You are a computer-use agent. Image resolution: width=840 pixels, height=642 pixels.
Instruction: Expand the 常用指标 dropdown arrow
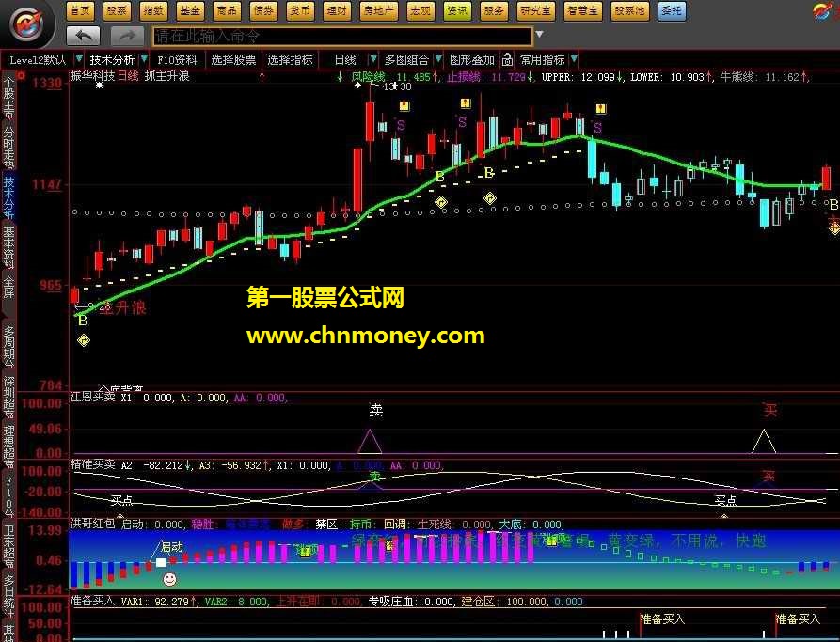click(574, 58)
